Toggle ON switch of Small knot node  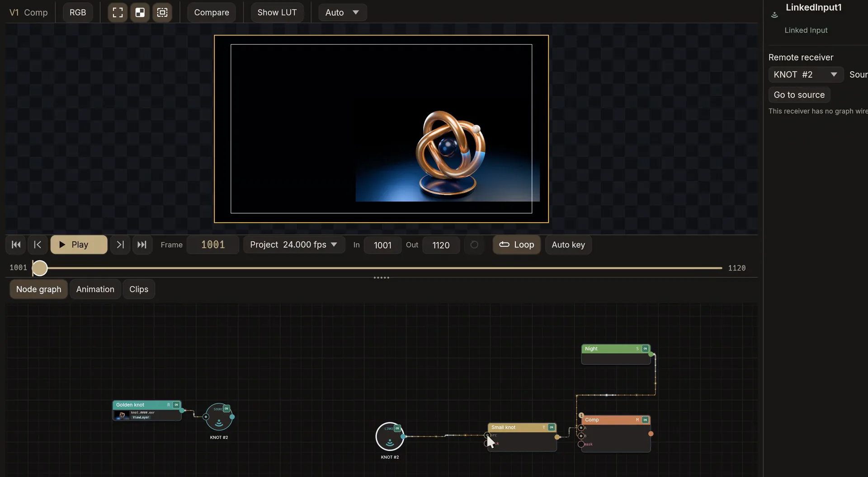552,427
